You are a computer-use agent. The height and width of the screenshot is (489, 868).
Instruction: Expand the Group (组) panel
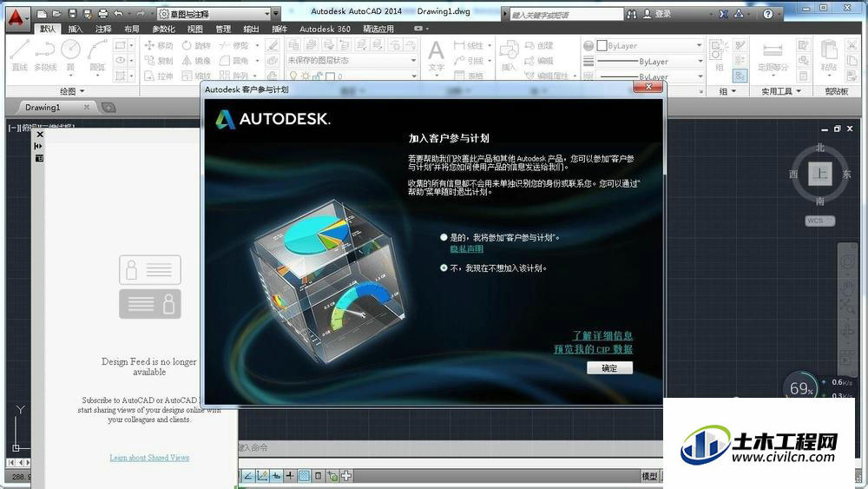(x=727, y=91)
